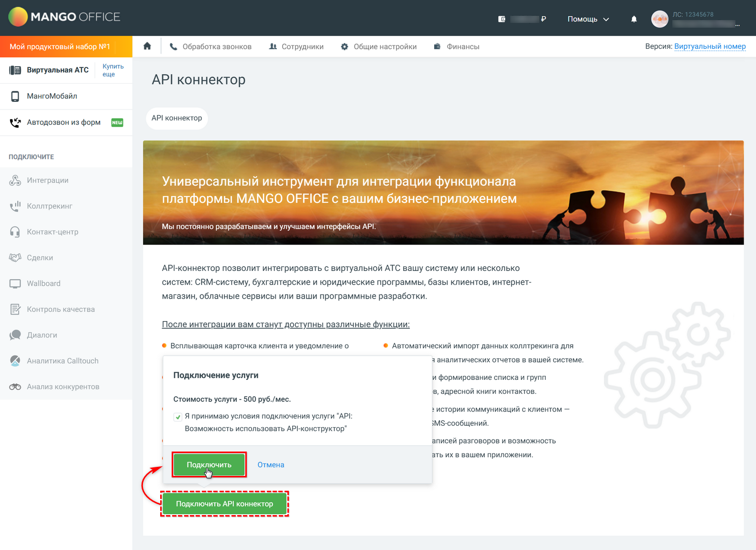Open the wallet balance icon
This screenshot has width=756, height=550.
pos(502,19)
